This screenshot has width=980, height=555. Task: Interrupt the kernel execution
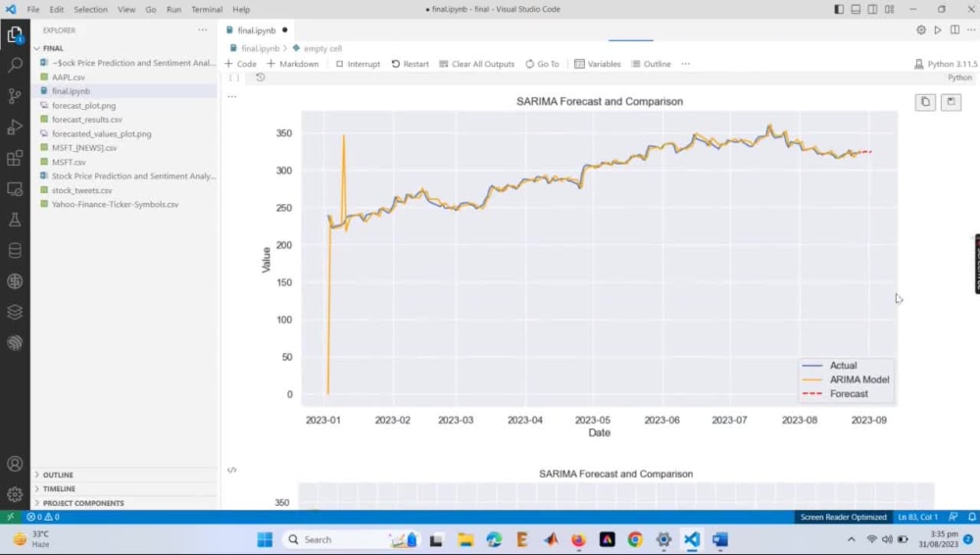pos(358,64)
